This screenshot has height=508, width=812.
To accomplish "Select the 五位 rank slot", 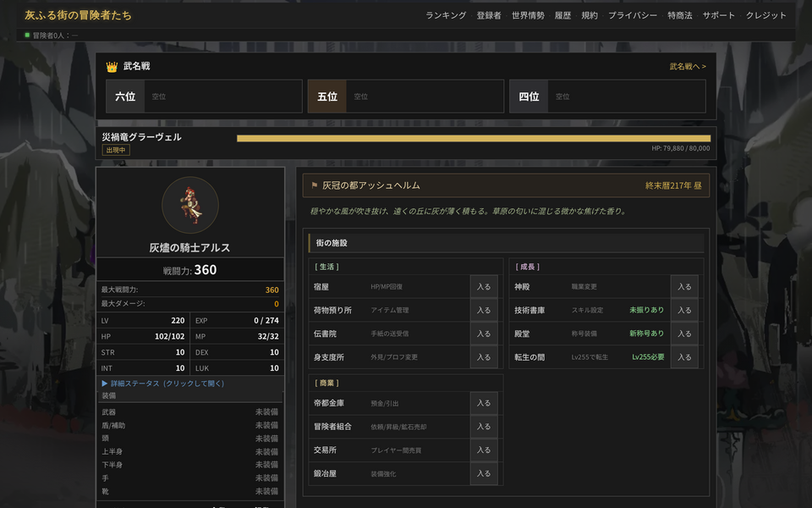I will (x=405, y=97).
